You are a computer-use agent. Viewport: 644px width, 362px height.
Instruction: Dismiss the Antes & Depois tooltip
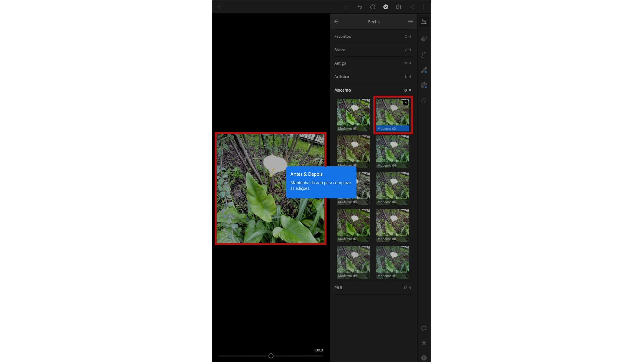(321, 182)
